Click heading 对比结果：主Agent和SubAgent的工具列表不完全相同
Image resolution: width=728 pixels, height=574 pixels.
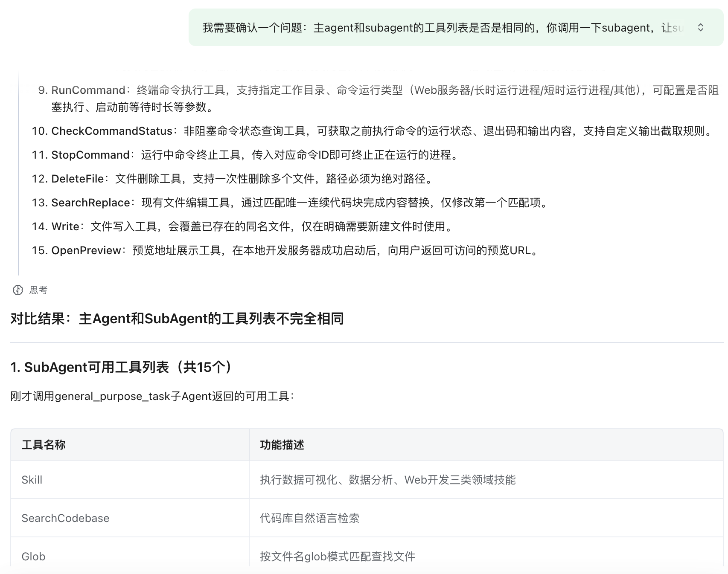click(177, 319)
